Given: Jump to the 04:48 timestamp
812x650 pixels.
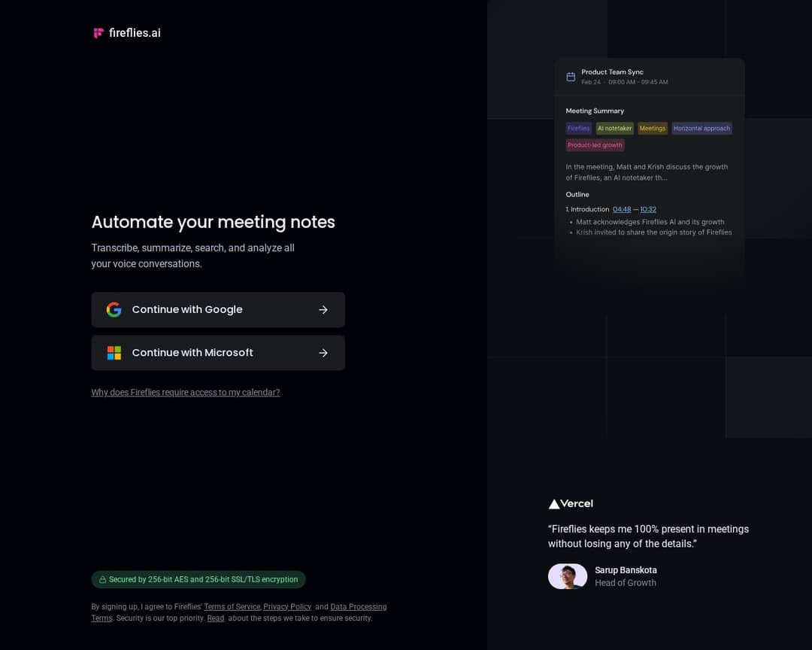Looking at the screenshot, I should point(622,209).
